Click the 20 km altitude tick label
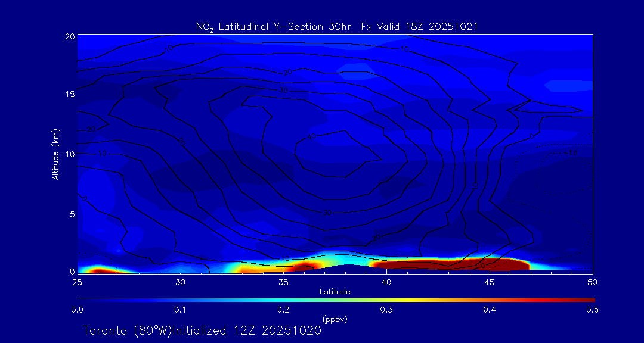Screen dimensions: 644x343 [70, 36]
